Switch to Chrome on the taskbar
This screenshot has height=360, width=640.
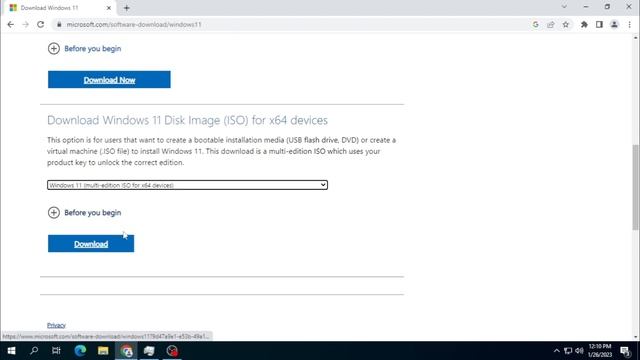pyautogui.click(x=126, y=351)
